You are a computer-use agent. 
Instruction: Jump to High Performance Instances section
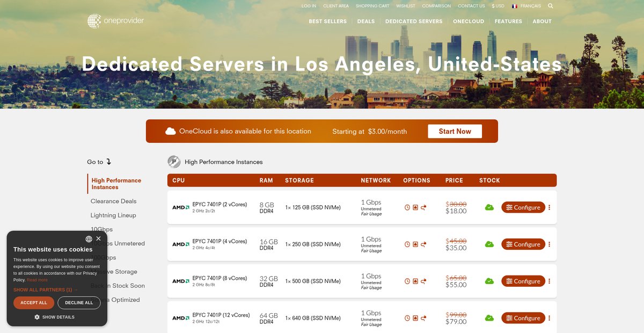coord(116,184)
